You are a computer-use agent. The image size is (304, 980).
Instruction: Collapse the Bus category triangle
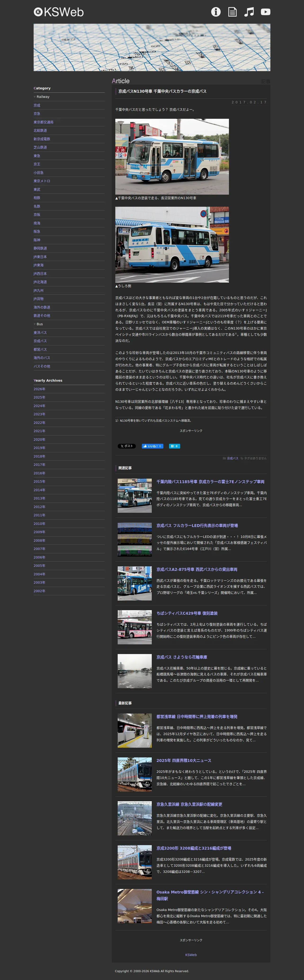click(x=35, y=324)
